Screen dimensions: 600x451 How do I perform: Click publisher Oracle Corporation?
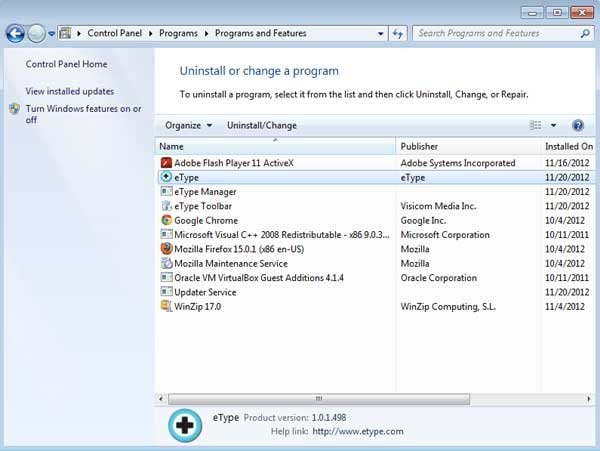[x=439, y=278]
